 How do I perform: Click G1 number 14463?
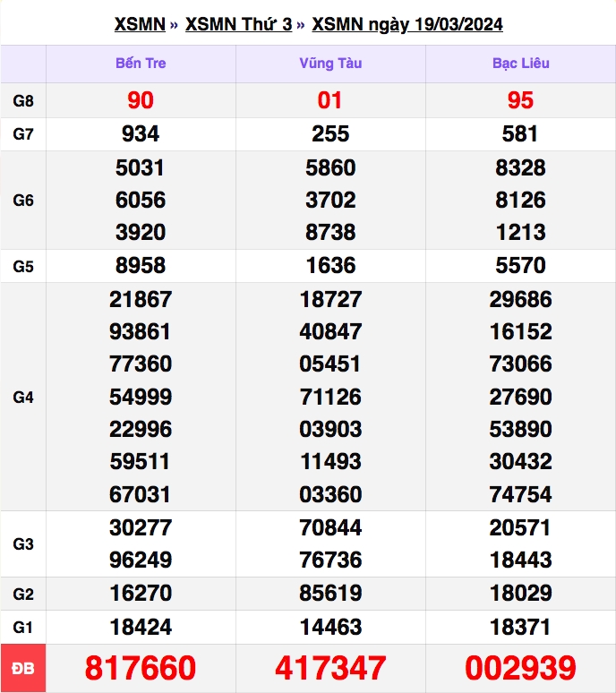coord(331,627)
